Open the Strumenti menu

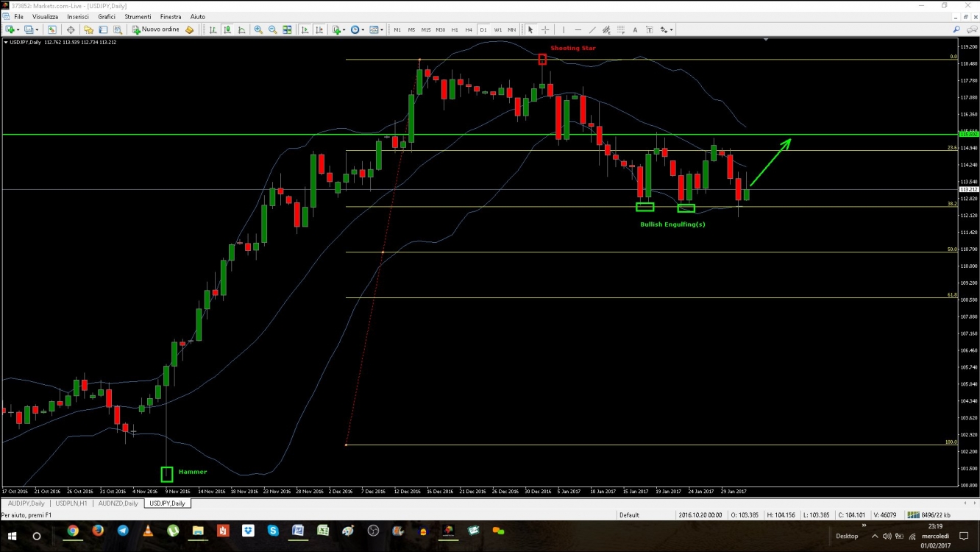[138, 16]
